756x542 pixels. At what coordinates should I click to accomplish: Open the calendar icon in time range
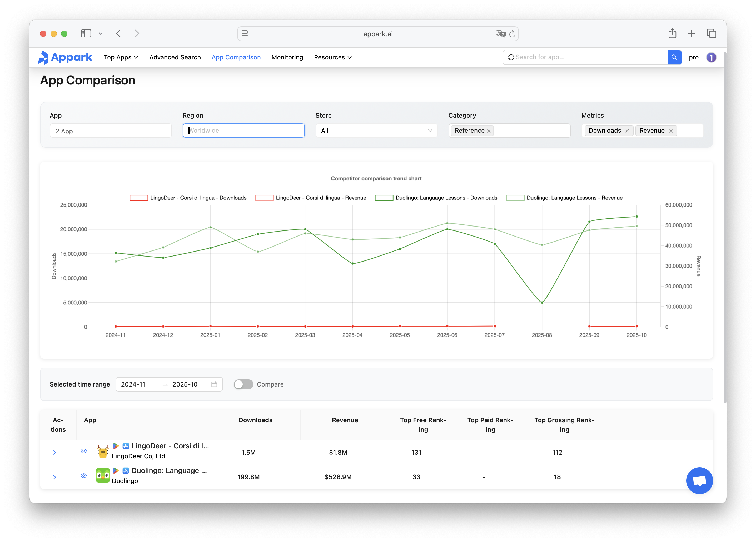pos(214,384)
